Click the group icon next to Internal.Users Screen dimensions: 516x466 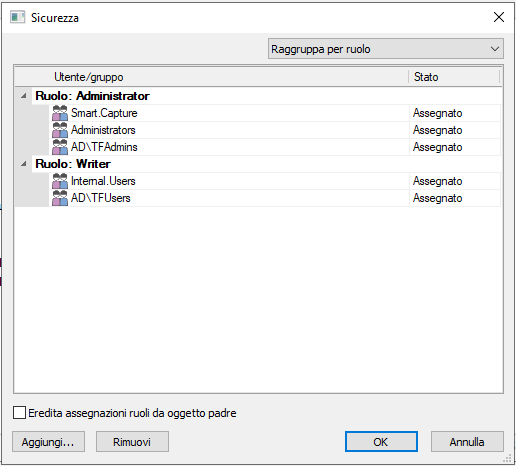tap(60, 181)
